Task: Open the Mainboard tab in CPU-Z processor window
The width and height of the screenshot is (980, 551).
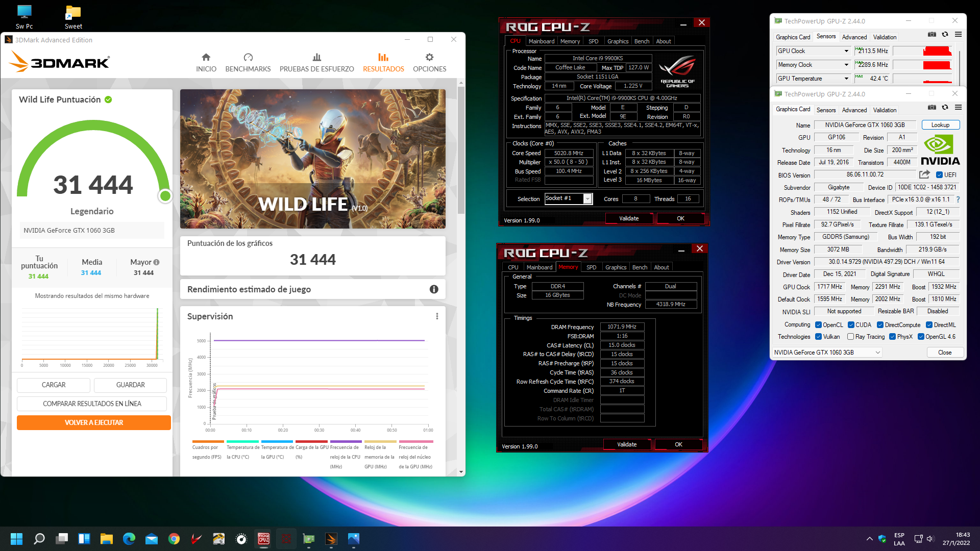Action: pos(542,41)
